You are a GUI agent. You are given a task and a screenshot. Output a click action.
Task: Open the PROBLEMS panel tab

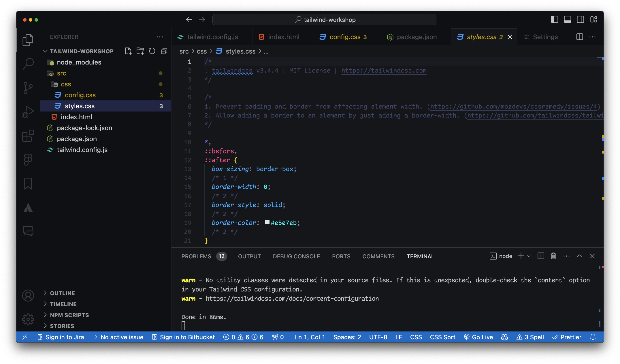(196, 256)
